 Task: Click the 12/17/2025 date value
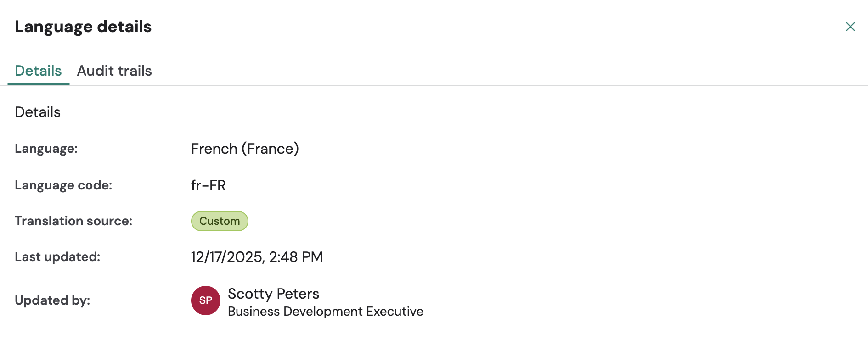point(227,257)
